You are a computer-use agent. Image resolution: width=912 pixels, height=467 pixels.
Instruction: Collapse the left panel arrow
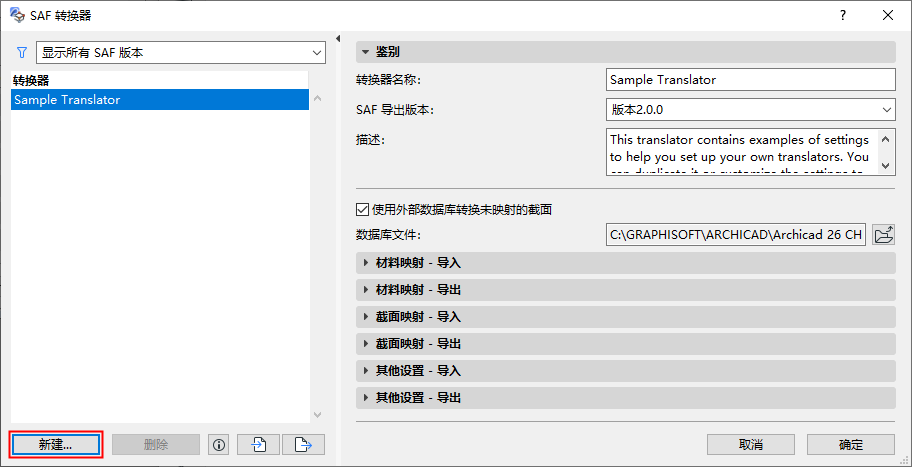338,38
